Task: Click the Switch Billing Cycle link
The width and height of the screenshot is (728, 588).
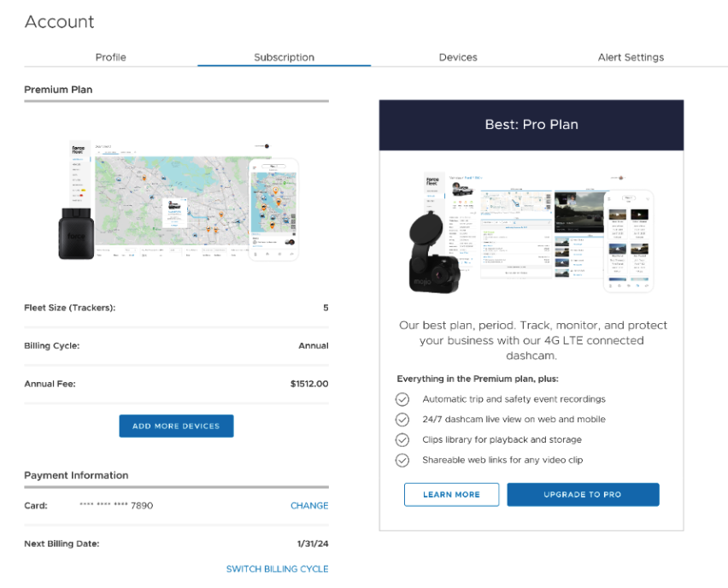Action: [277, 568]
